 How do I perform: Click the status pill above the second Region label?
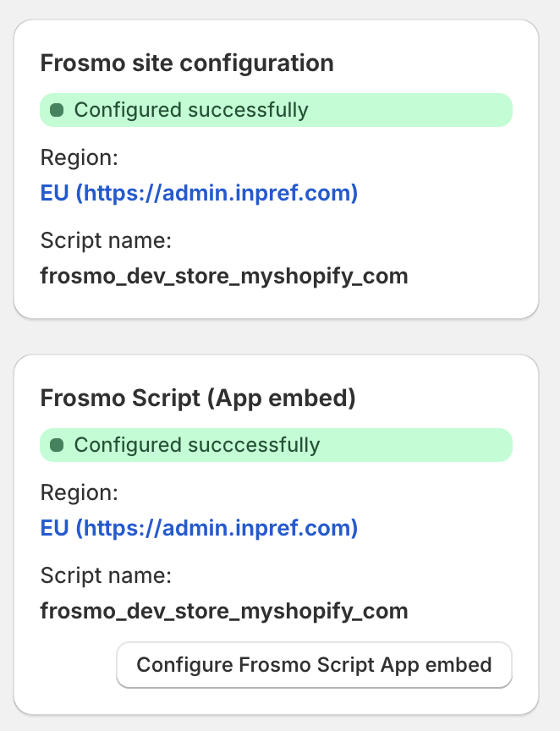pyautogui.click(x=276, y=444)
